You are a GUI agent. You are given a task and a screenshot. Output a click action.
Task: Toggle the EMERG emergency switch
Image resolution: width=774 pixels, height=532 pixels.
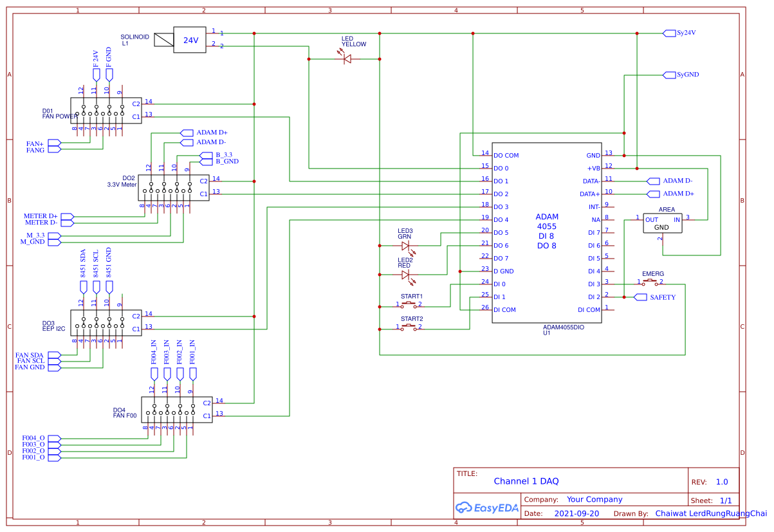click(651, 281)
